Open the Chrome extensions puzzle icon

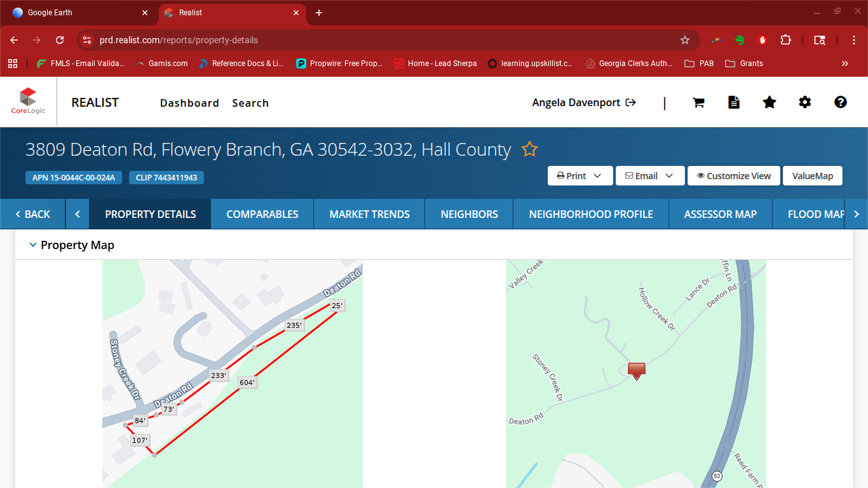[786, 40]
